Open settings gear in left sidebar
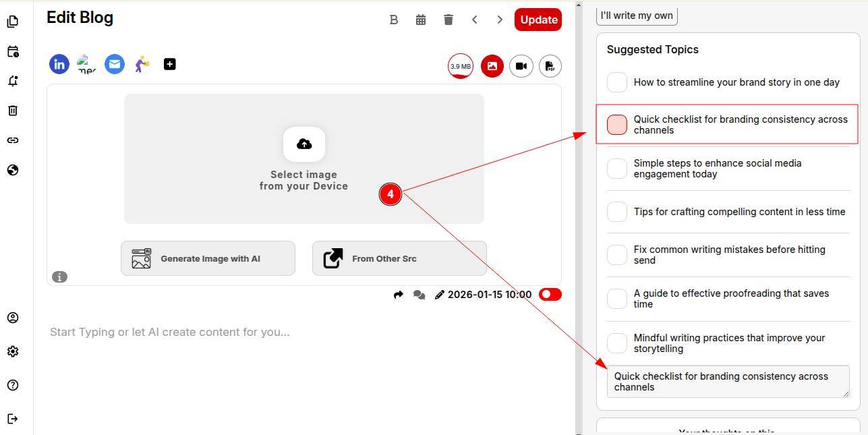The image size is (868, 435). [x=13, y=351]
